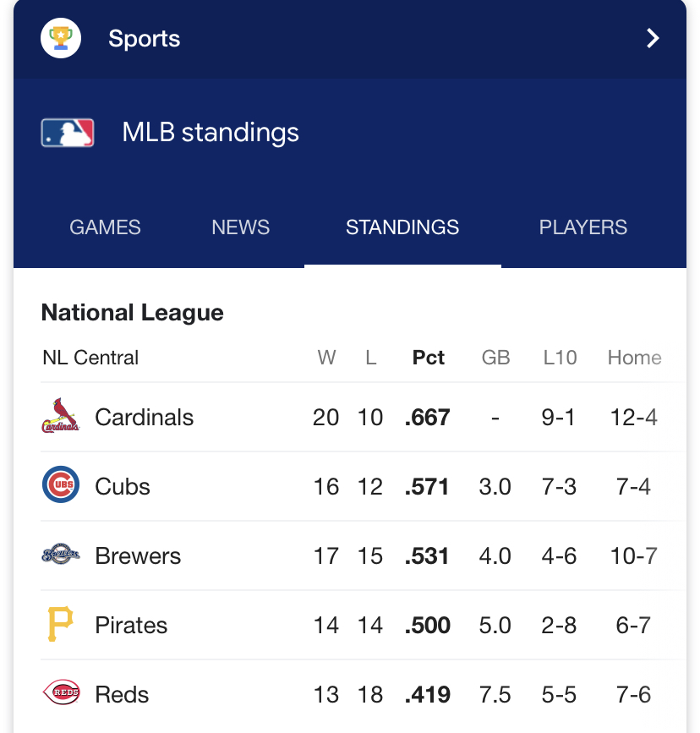700x733 pixels.
Task: Click the Cardinals team logo
Action: click(61, 416)
